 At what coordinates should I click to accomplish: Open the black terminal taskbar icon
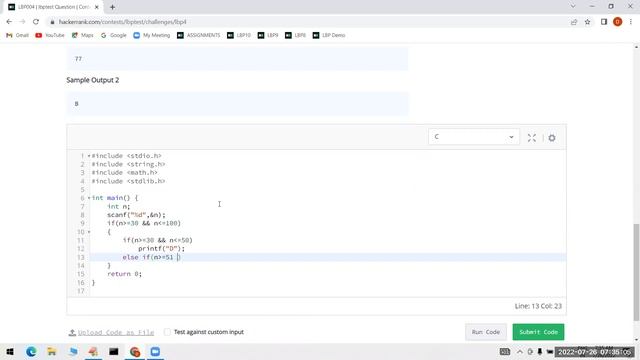(x=114, y=351)
